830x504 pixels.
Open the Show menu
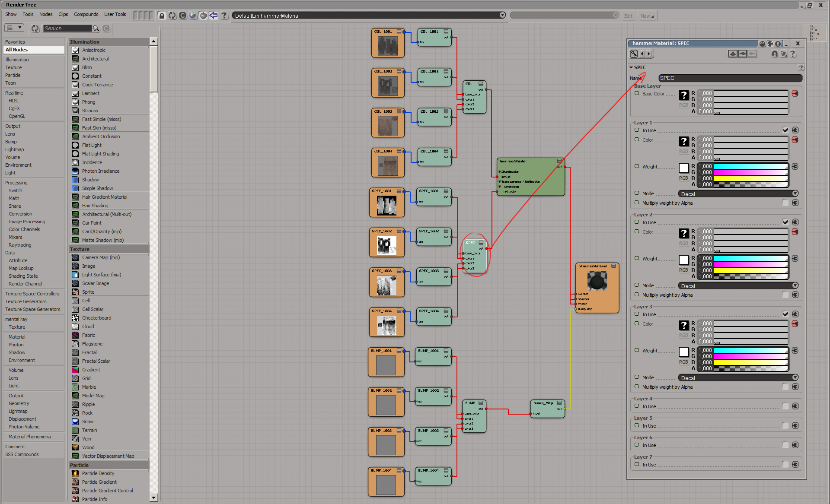pyautogui.click(x=11, y=14)
